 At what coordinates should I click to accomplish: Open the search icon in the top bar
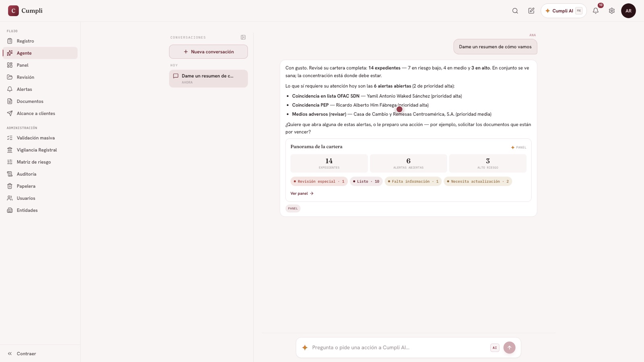click(x=515, y=11)
